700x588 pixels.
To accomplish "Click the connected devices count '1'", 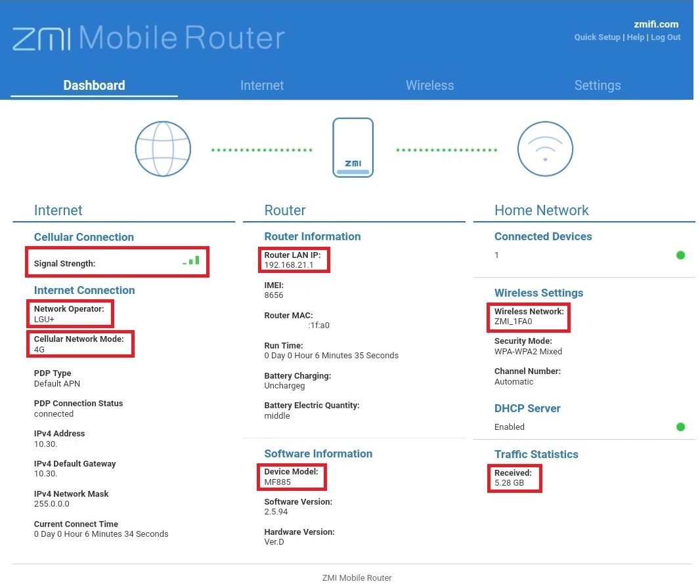I will [x=496, y=255].
